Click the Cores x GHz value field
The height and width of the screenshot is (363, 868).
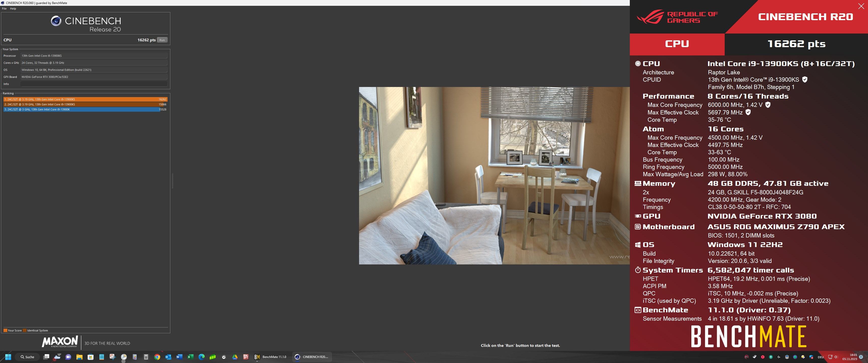pos(94,63)
